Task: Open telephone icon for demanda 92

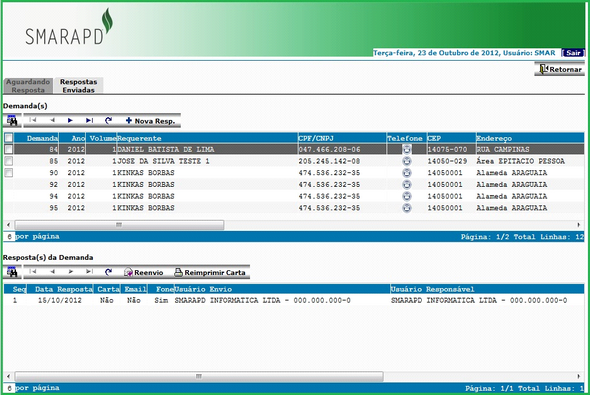Action: click(407, 184)
